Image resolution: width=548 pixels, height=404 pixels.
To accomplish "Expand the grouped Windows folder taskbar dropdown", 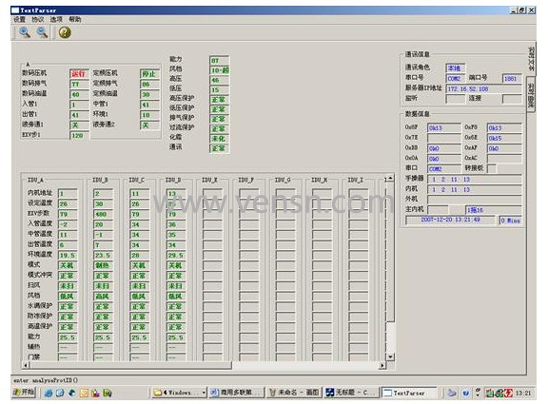I will point(204,392).
